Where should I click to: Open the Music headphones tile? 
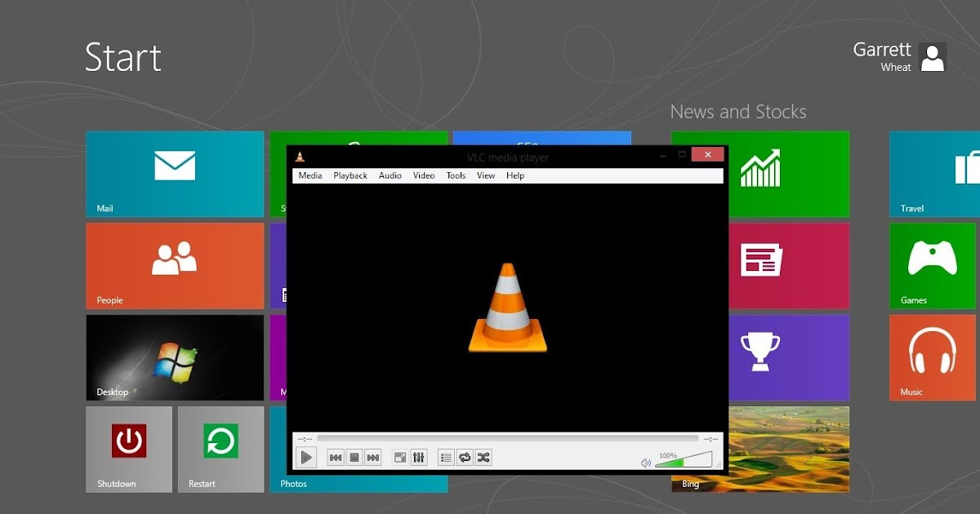[x=932, y=357]
